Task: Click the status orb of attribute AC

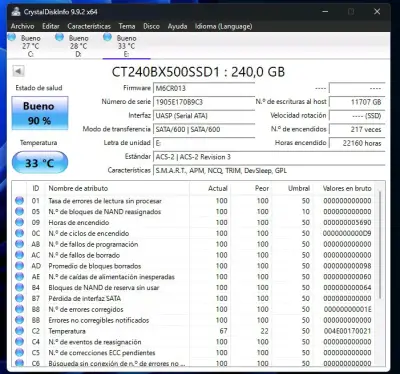Action: 19,255
